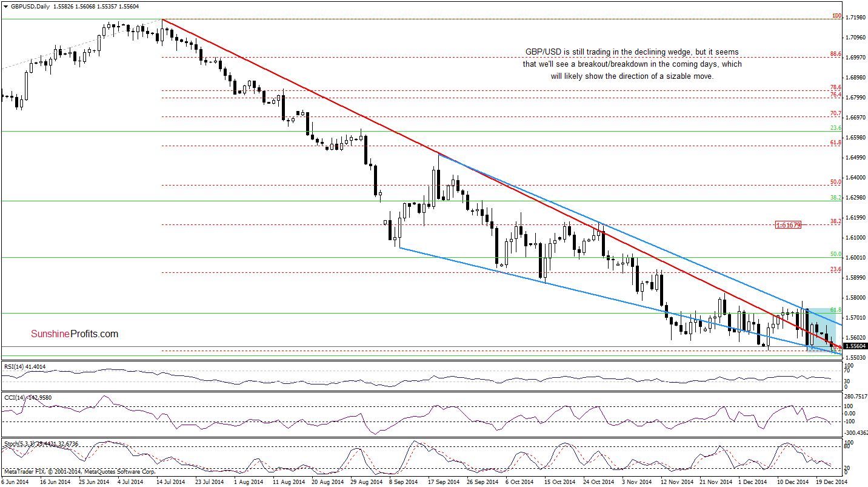Click the 78.6 Fibonacci level label
Image resolution: width=868 pixels, height=487 pixels.
(835, 88)
